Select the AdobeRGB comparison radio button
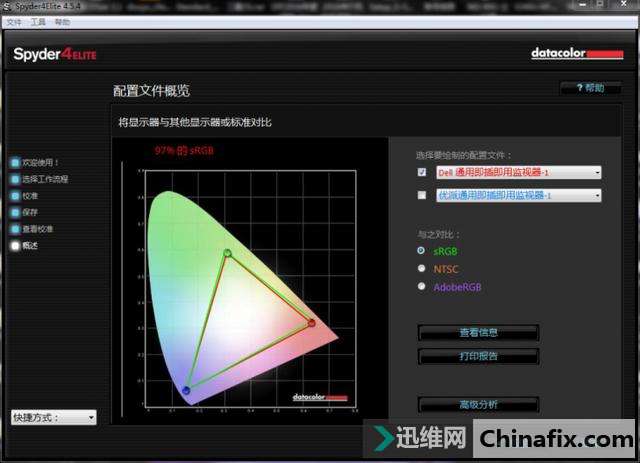Screen dimensions: 640x463 tap(421, 286)
